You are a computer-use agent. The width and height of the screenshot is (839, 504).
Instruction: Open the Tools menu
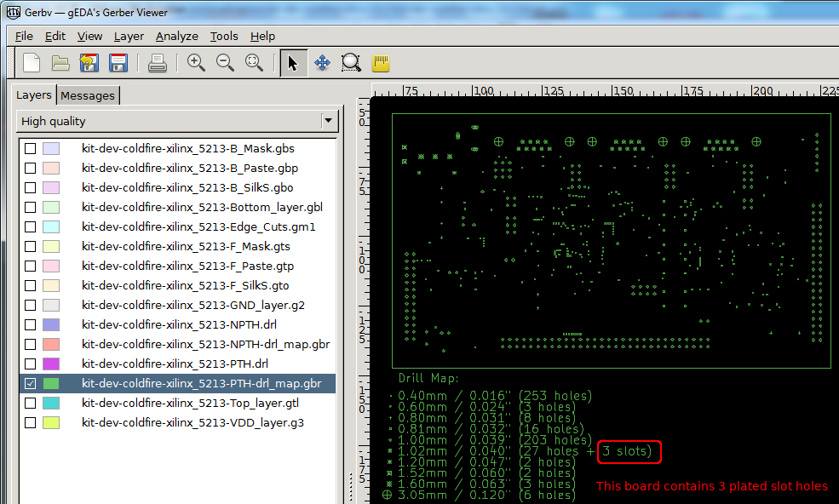(224, 36)
